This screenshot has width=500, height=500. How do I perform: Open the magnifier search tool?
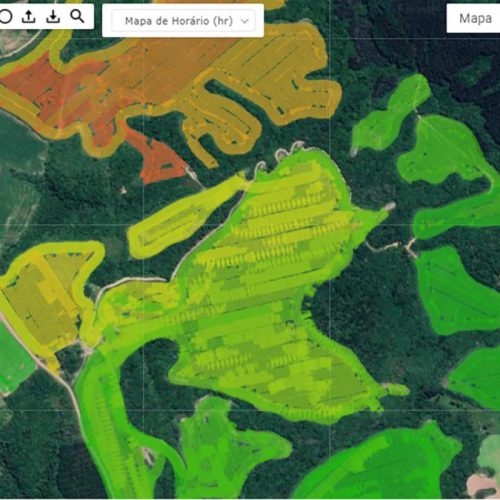click(x=77, y=16)
